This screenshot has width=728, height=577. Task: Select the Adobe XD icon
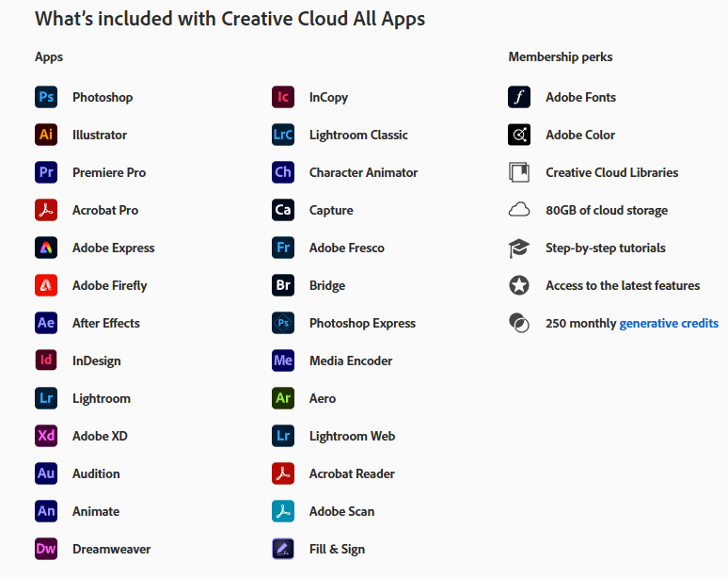click(x=46, y=436)
